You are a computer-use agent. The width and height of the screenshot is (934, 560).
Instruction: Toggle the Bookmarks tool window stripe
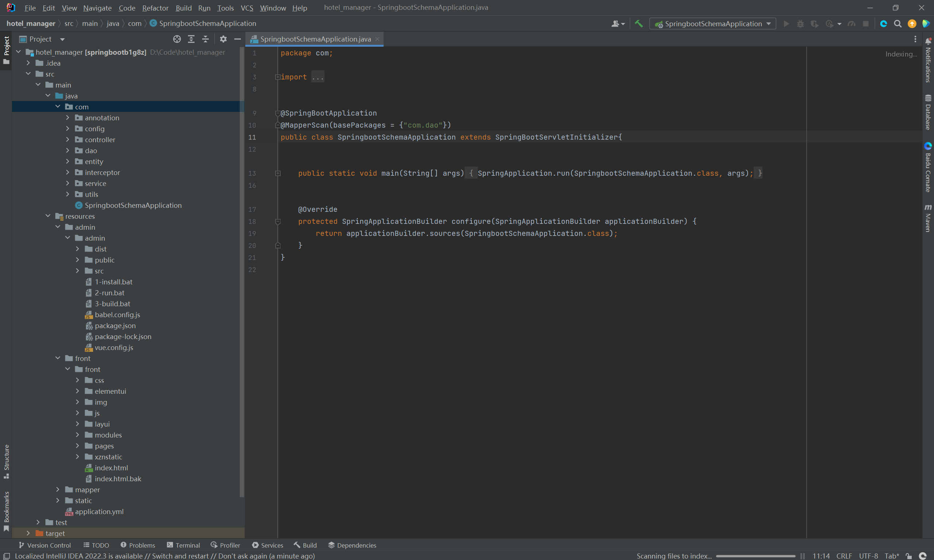[x=6, y=510]
